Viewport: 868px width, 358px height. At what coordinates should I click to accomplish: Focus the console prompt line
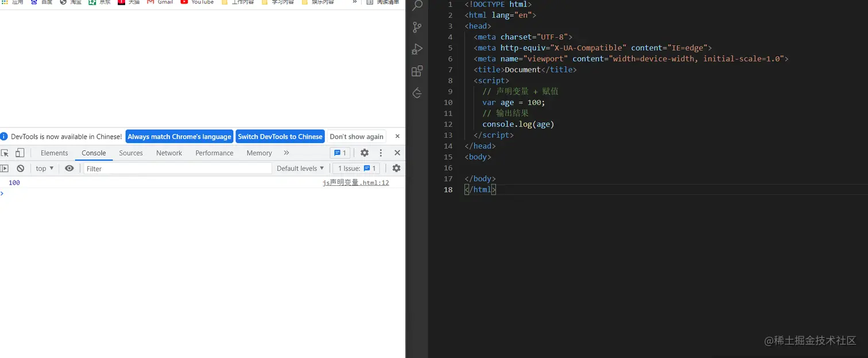point(203,193)
